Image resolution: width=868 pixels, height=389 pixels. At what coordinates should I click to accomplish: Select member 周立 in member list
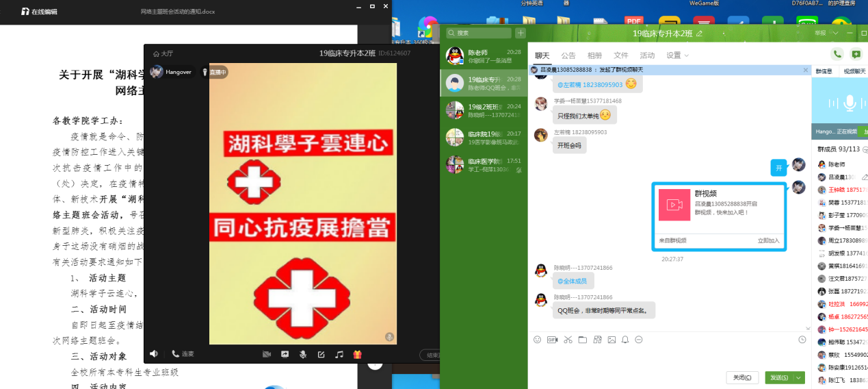coord(843,240)
